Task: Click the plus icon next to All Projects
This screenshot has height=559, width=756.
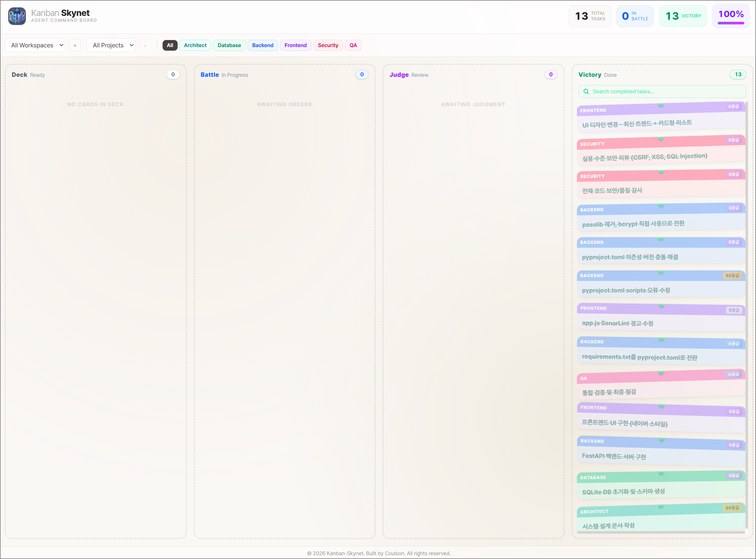Action: [145, 45]
